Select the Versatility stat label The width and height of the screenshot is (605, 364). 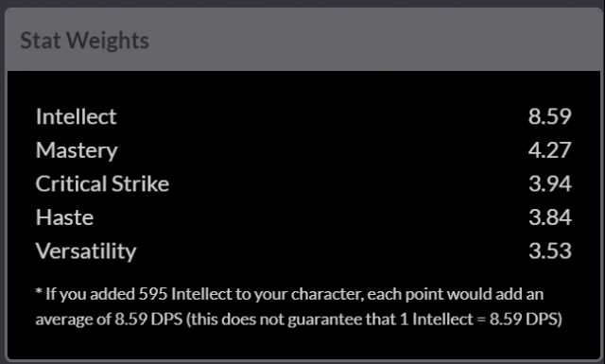point(86,251)
